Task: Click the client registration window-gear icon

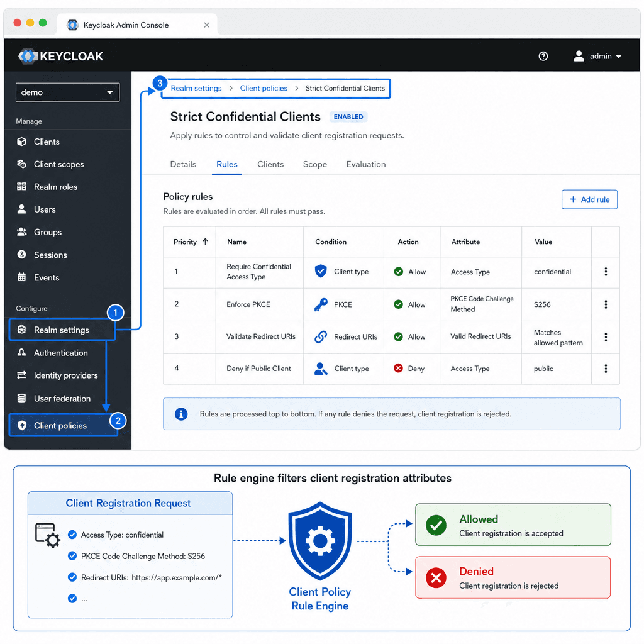Action: coord(48,535)
